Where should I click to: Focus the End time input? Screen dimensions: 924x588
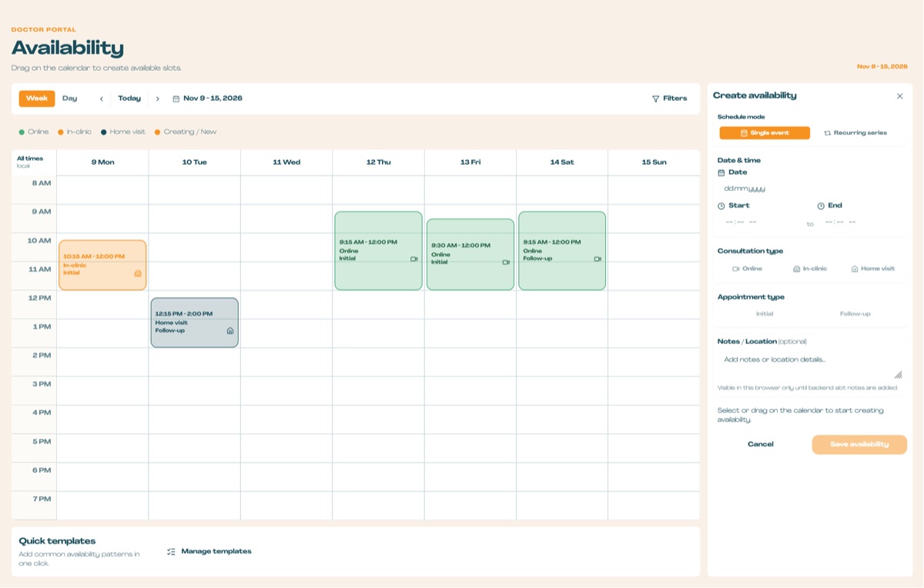click(860, 223)
